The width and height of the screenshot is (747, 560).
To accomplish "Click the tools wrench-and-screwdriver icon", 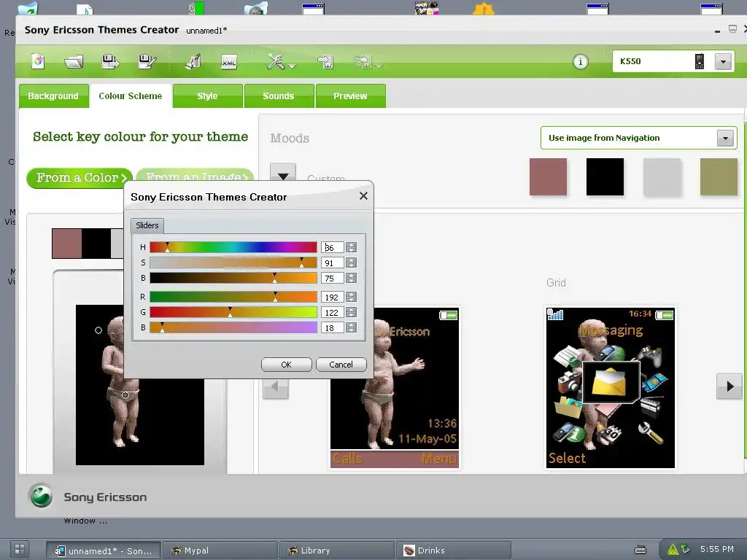I will 276,61.
